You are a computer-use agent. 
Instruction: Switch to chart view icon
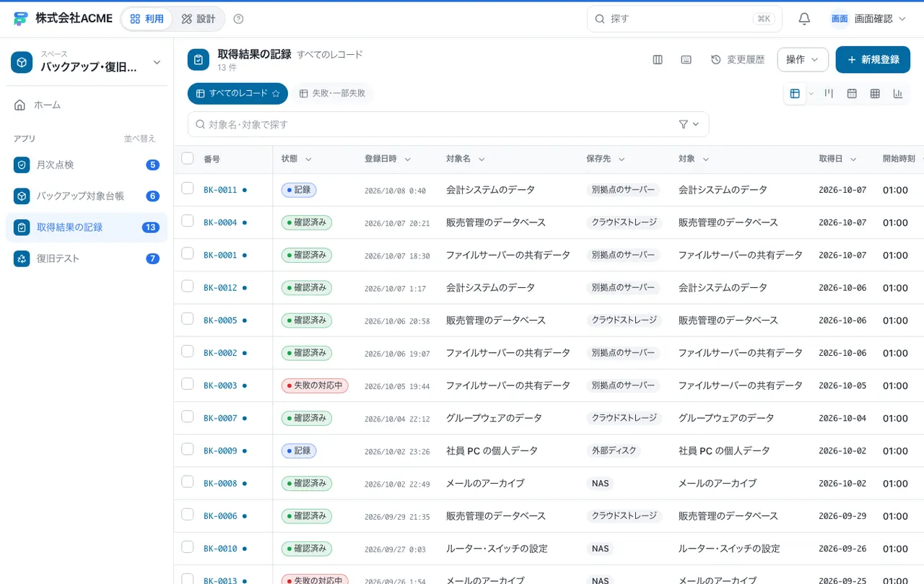pyautogui.click(x=898, y=93)
